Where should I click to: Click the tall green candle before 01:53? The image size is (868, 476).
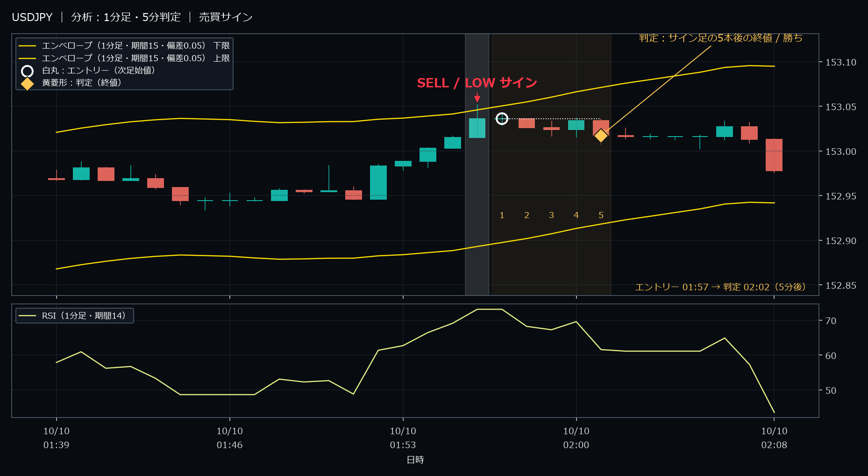point(378,182)
